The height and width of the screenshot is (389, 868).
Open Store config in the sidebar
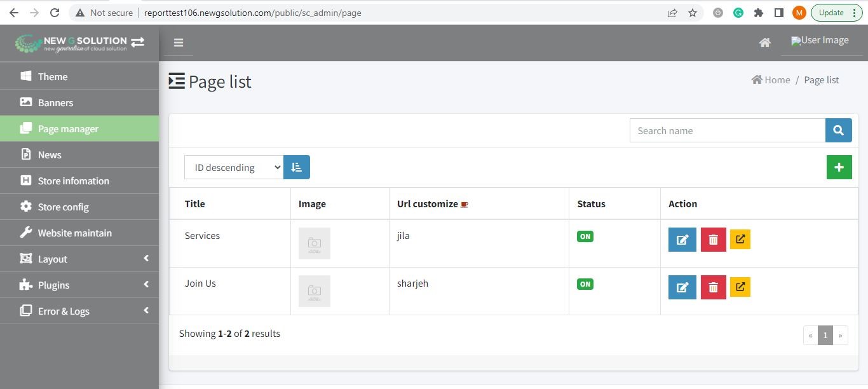tap(79, 207)
